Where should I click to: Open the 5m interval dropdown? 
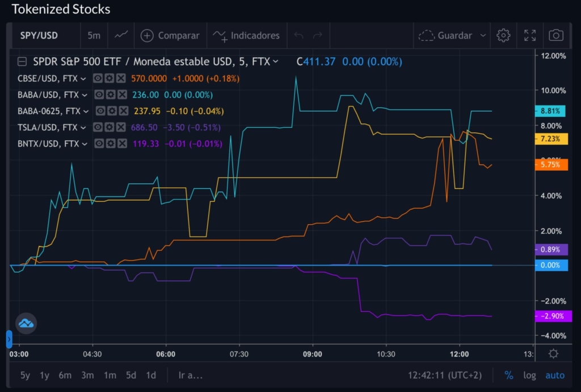click(x=94, y=35)
